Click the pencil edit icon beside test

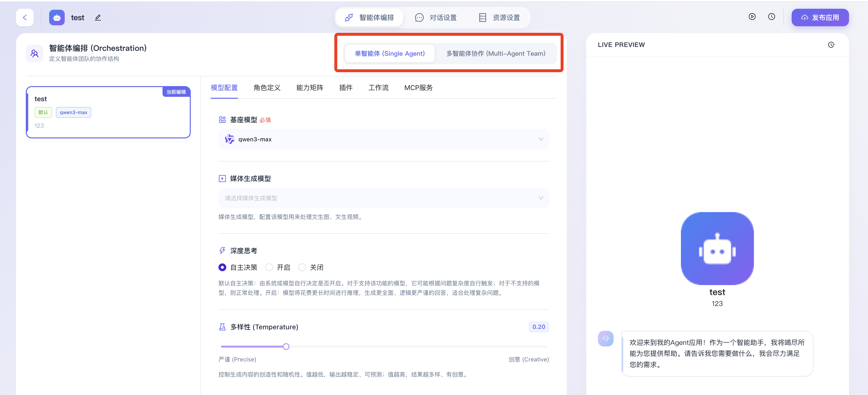pos(98,18)
